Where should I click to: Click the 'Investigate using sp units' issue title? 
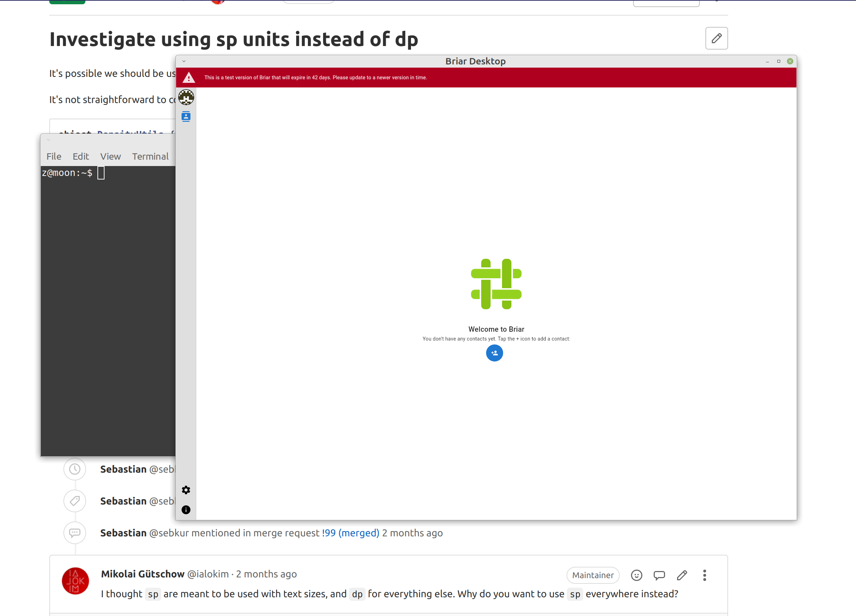click(233, 39)
